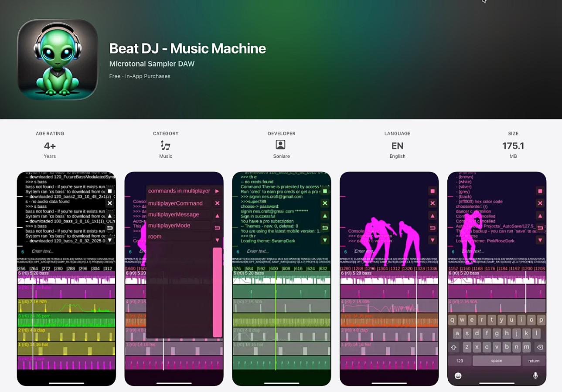The image size is (562, 392).
Task: Click the pink up triangle in fourth screenshot
Action: point(433,216)
